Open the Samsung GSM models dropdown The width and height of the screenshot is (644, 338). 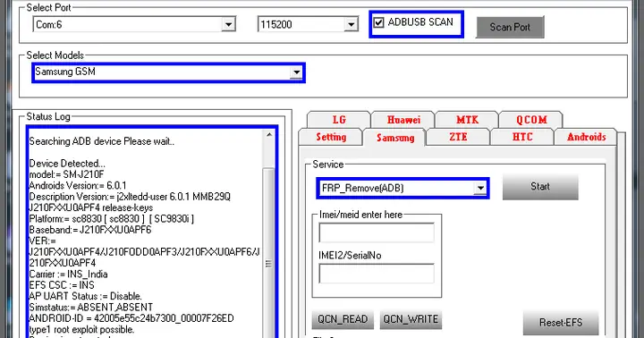click(x=296, y=72)
